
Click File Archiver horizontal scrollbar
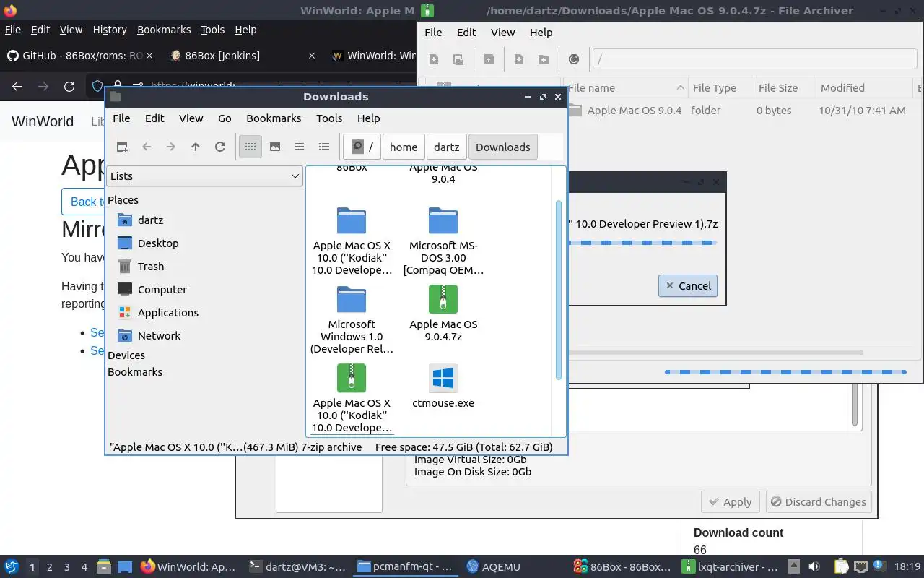point(715,353)
